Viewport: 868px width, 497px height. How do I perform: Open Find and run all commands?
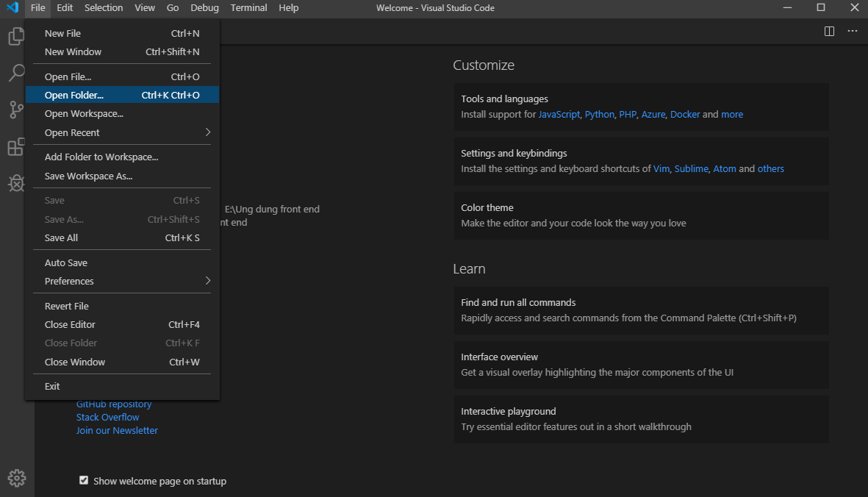pyautogui.click(x=641, y=310)
